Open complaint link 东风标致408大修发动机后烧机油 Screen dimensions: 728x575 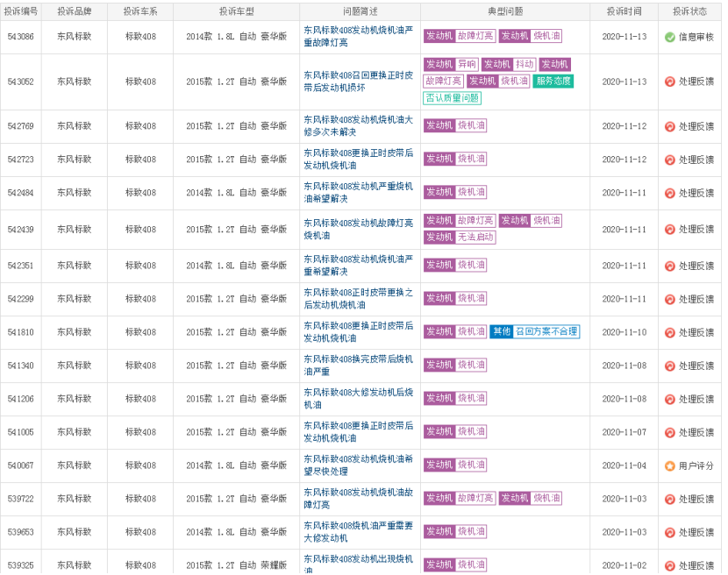(x=358, y=399)
